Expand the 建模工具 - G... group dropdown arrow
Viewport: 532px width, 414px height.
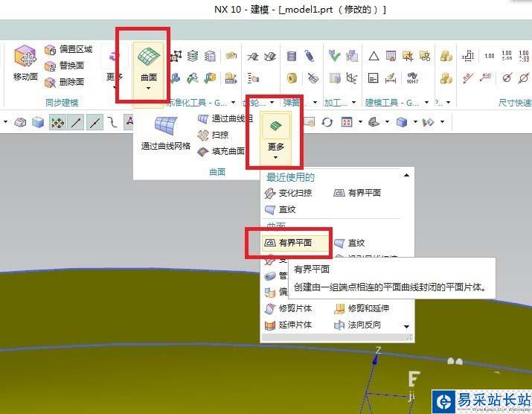point(427,102)
